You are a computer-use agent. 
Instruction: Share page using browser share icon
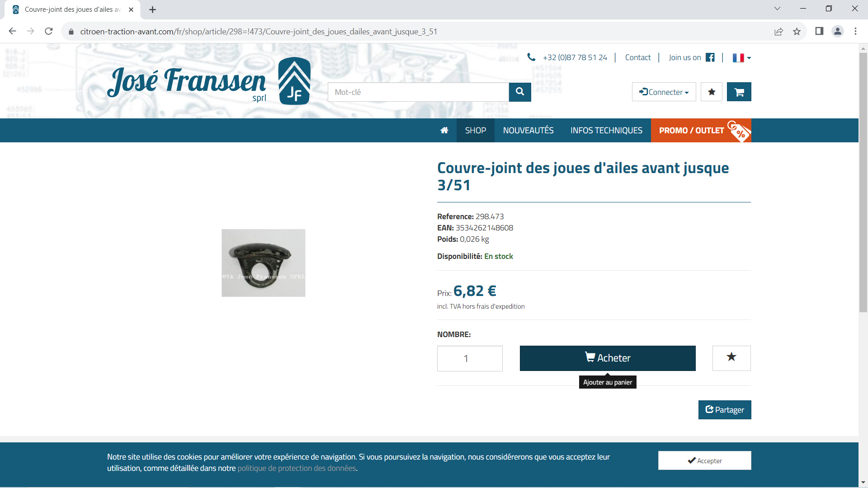778,31
